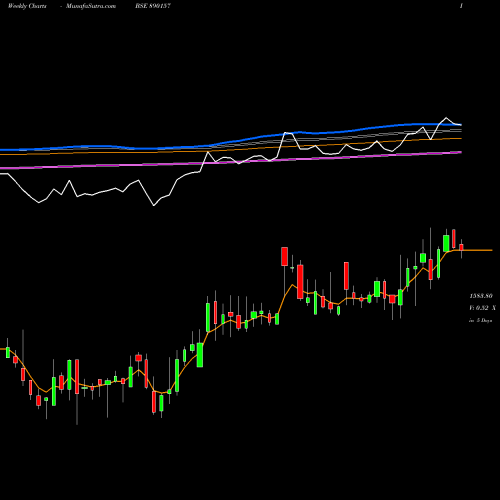Click the "MunafaSutra.com" label
Screen dimensions: 500x500
point(91,6)
